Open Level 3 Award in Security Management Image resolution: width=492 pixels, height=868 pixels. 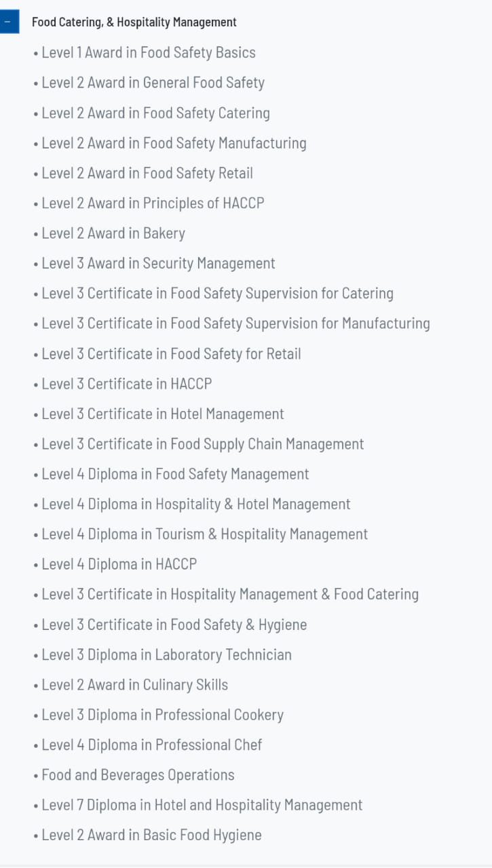click(159, 263)
